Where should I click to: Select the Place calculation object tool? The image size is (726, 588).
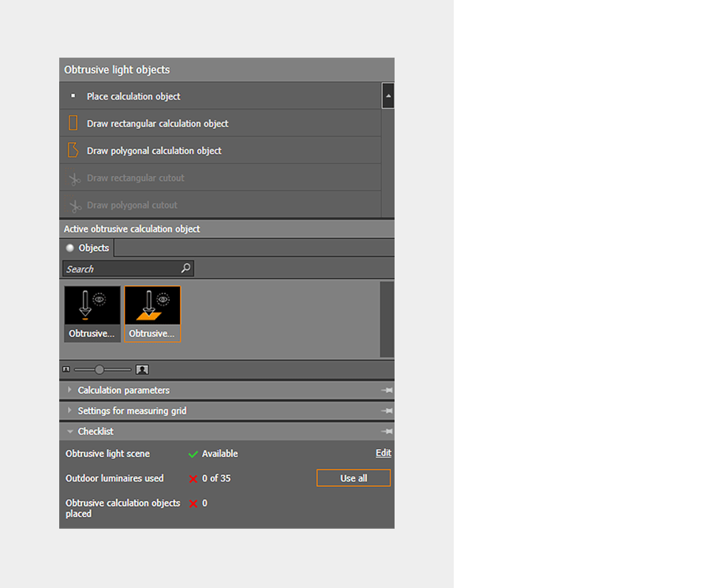pyautogui.click(x=133, y=96)
